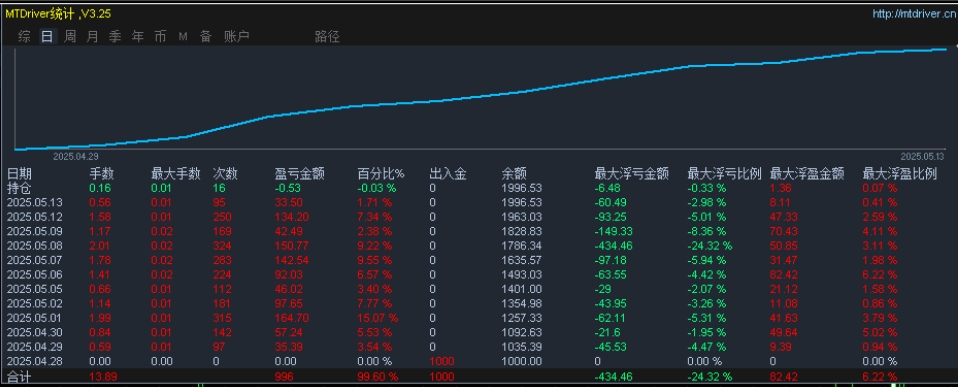The image size is (958, 387).
Task: Click the 1000 deposit in 04.28 row
Action: (x=441, y=361)
